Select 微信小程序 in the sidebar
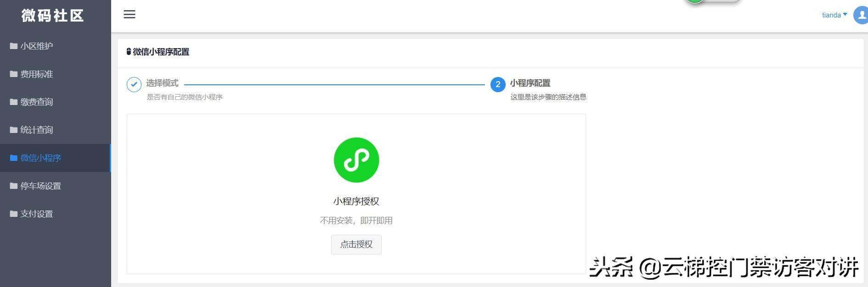Screen dimensions: 868x287 [55, 158]
